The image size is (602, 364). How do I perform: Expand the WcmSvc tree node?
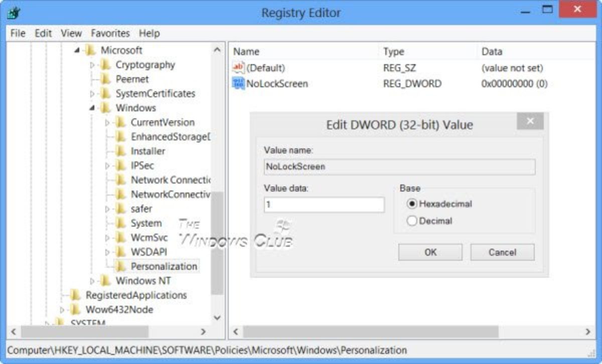pyautogui.click(x=107, y=238)
